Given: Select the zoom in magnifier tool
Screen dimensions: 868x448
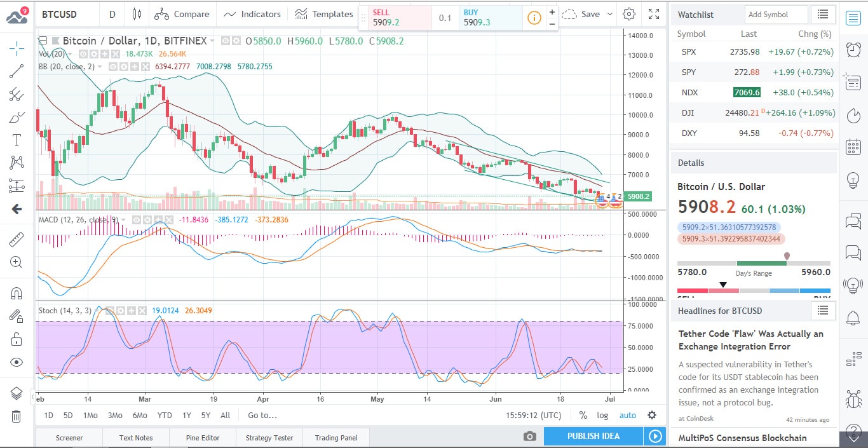Looking at the screenshot, I should coord(17,262).
